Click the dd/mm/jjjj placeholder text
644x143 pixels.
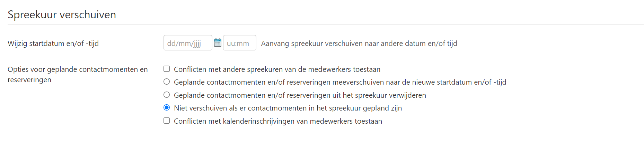click(184, 44)
